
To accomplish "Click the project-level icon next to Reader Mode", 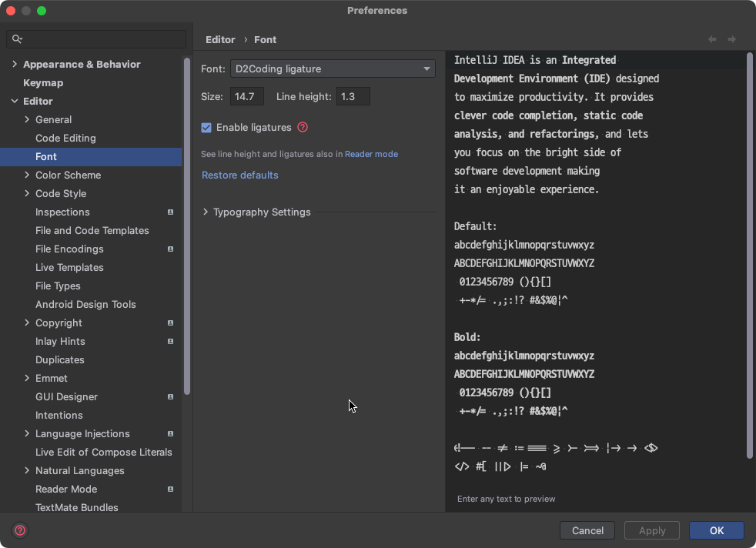I will click(x=170, y=490).
